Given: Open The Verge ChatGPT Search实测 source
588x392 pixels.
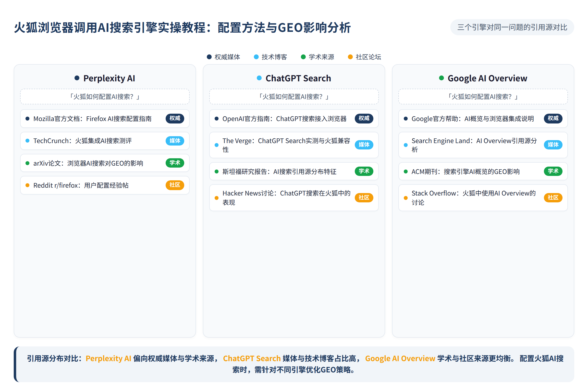Looking at the screenshot, I should (294, 145).
